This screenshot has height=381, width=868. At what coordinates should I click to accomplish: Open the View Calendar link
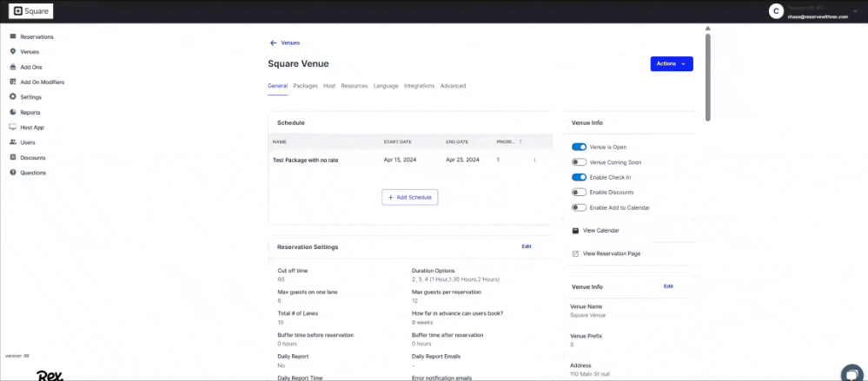[600, 230]
